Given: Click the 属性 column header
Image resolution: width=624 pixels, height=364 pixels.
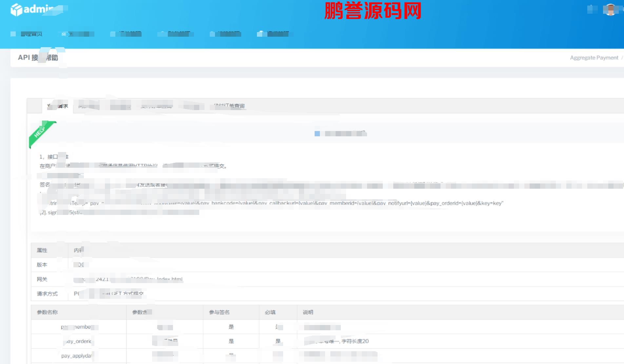Looking at the screenshot, I should pyautogui.click(x=42, y=250).
